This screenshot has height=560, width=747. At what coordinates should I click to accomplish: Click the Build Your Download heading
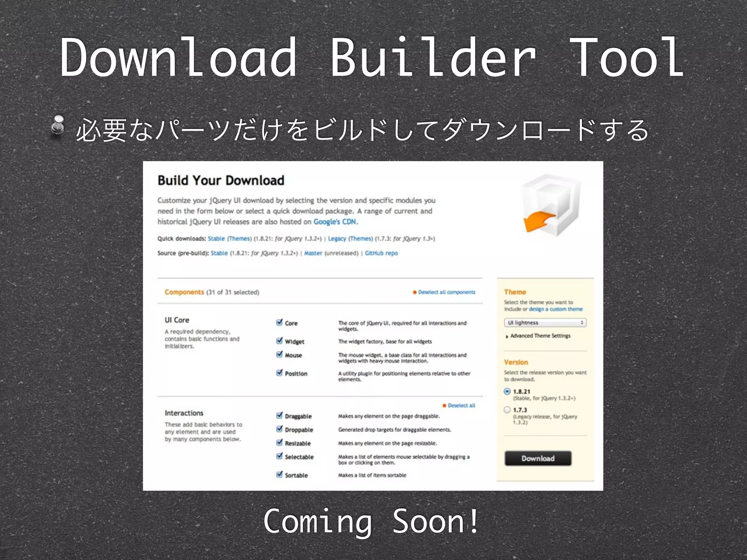coord(221,180)
